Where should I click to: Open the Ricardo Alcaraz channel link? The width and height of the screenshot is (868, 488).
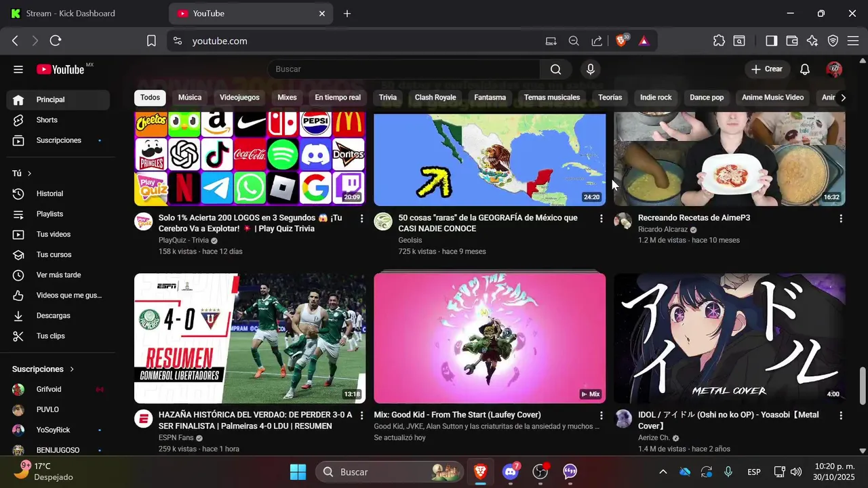click(663, 230)
